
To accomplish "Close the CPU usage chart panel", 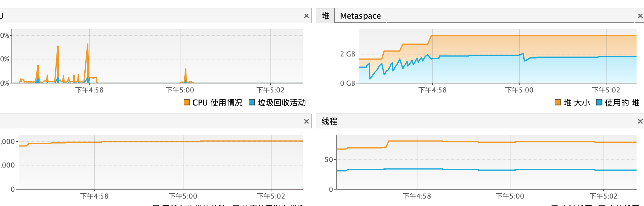I will coord(306,16).
